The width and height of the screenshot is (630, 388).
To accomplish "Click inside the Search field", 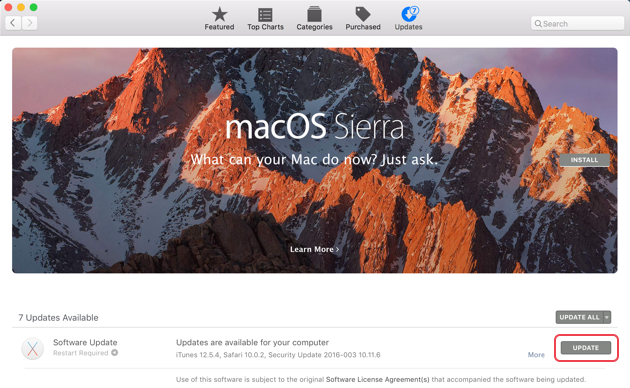I will point(577,24).
